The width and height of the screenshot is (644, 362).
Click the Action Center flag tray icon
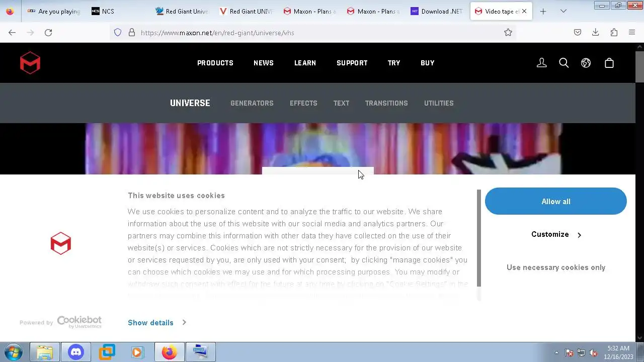click(x=569, y=353)
